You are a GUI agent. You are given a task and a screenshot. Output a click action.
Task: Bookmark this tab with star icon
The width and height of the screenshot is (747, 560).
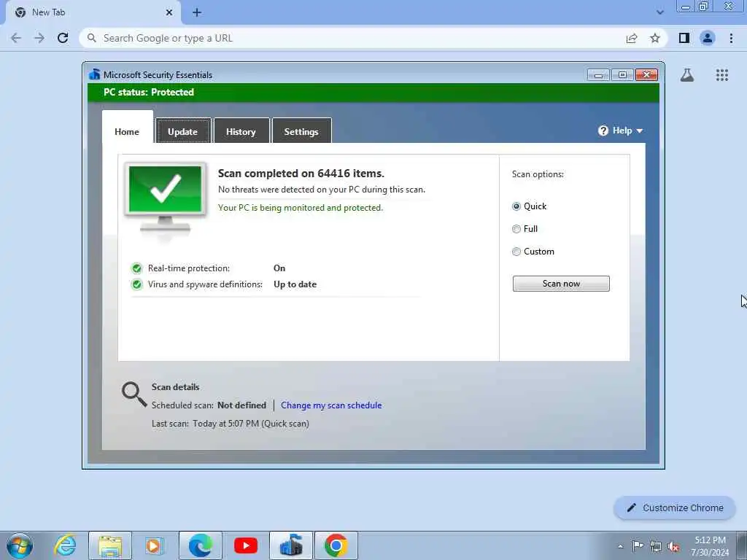[655, 38]
